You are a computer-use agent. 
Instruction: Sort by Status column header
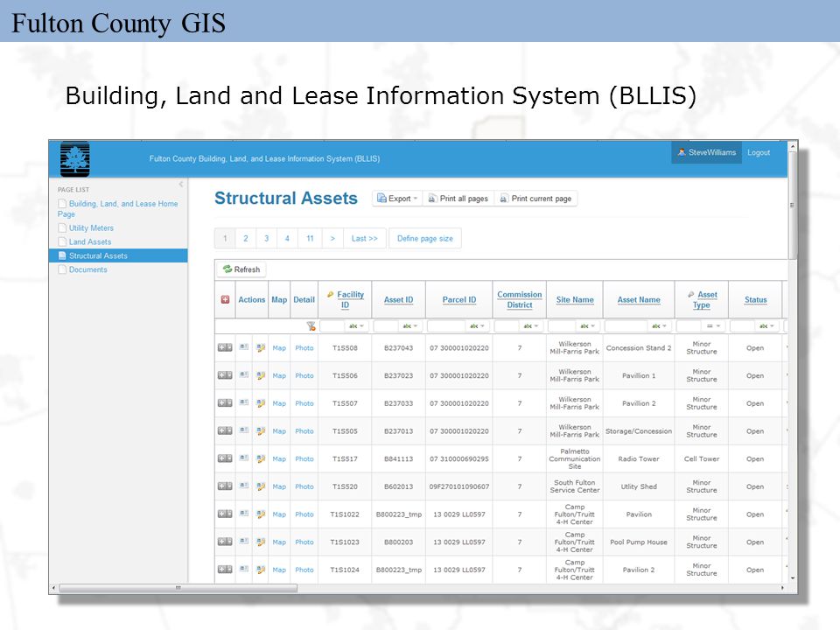[x=755, y=299]
